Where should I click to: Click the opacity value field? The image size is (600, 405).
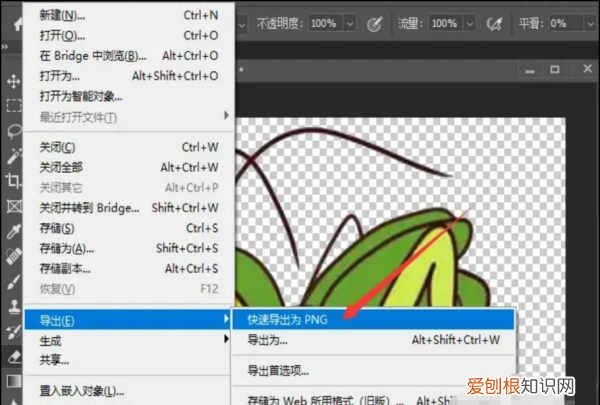[x=326, y=24]
